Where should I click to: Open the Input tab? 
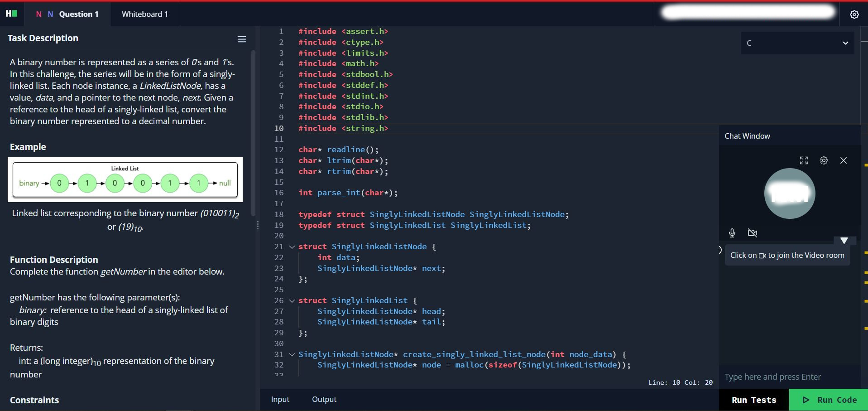coord(280,399)
